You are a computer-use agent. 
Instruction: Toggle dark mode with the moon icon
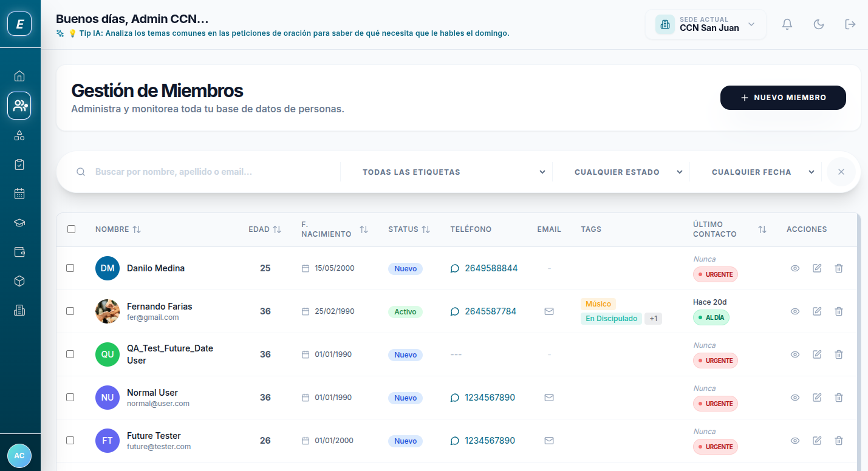[x=819, y=24]
